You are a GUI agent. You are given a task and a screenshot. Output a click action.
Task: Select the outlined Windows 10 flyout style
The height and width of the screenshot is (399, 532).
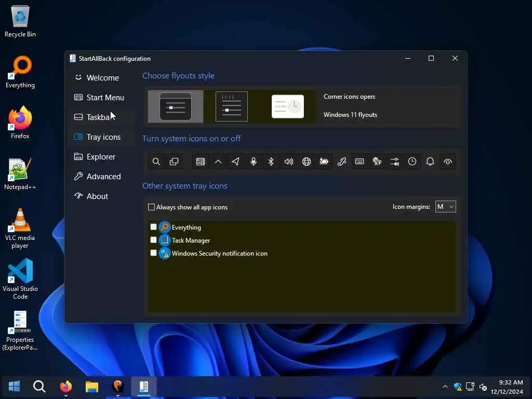coord(231,107)
